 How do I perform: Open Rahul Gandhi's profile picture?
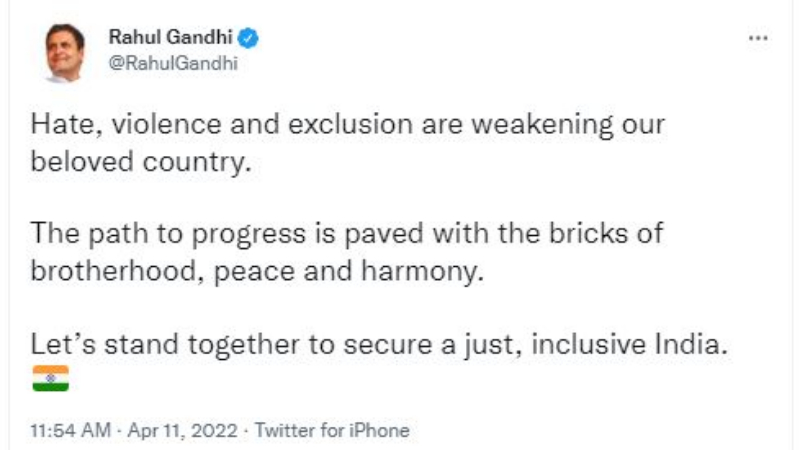[x=64, y=53]
